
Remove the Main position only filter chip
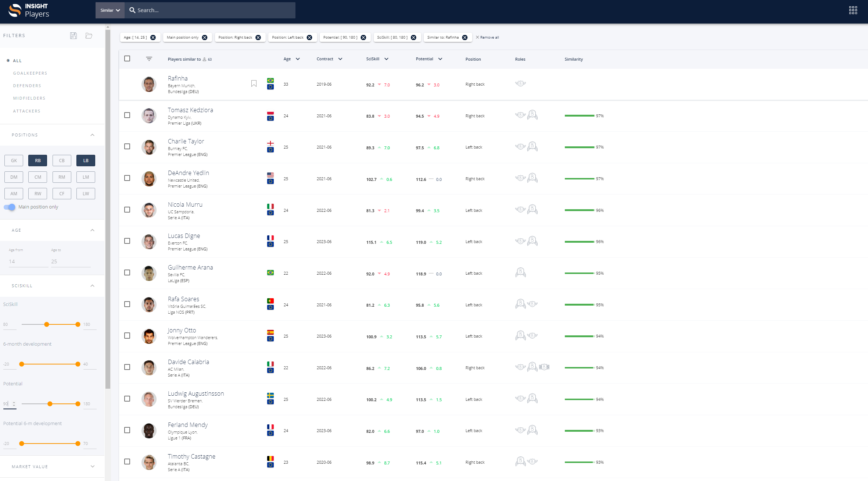click(x=205, y=38)
